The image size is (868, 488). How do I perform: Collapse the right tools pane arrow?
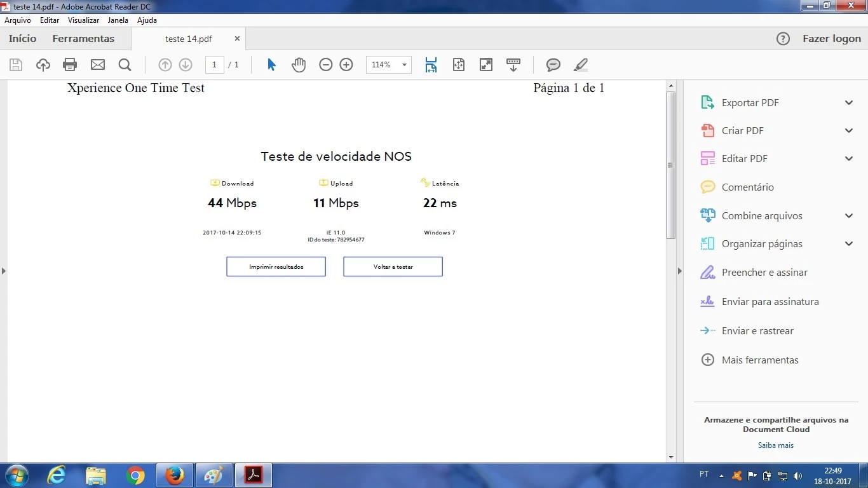tap(679, 271)
